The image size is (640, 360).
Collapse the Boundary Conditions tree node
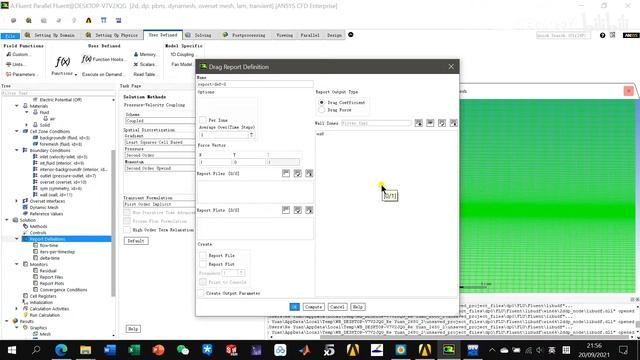(17, 150)
